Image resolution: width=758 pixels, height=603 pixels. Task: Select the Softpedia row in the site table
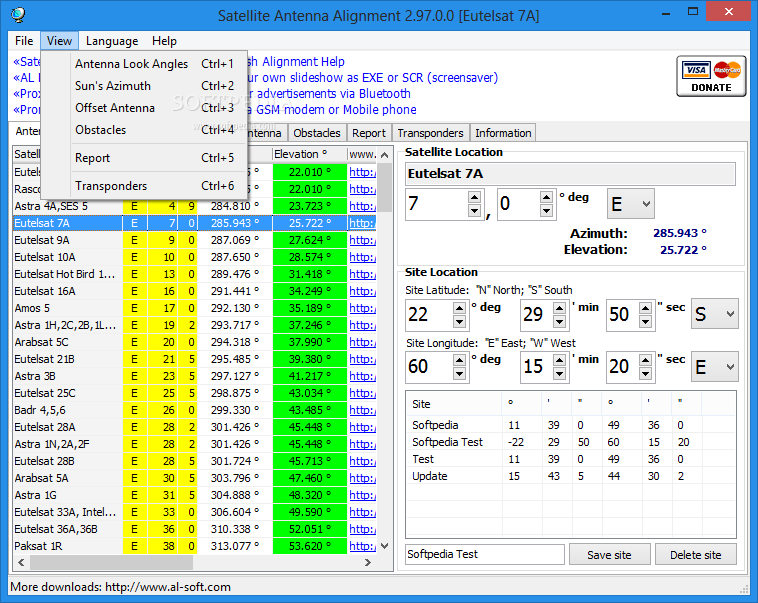point(570,425)
